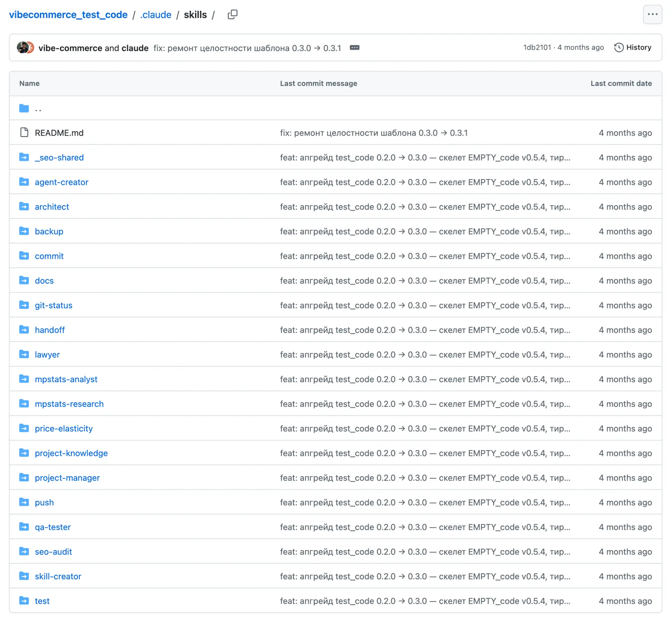Open the README.md file name
This screenshot has width=672, height=622.
click(x=59, y=133)
